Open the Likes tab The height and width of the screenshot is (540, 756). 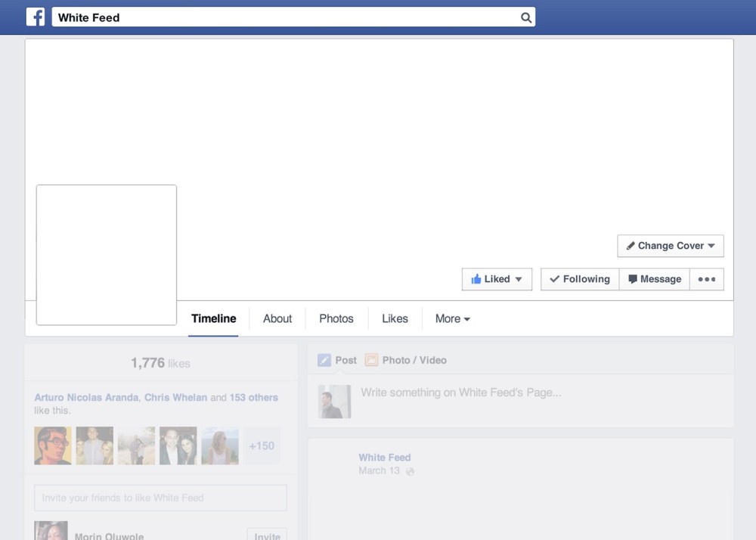point(395,318)
